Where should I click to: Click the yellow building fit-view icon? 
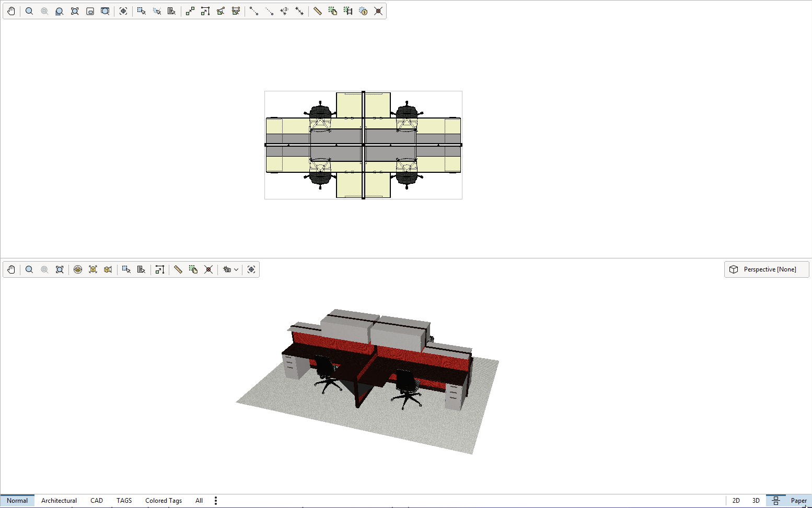pos(93,269)
